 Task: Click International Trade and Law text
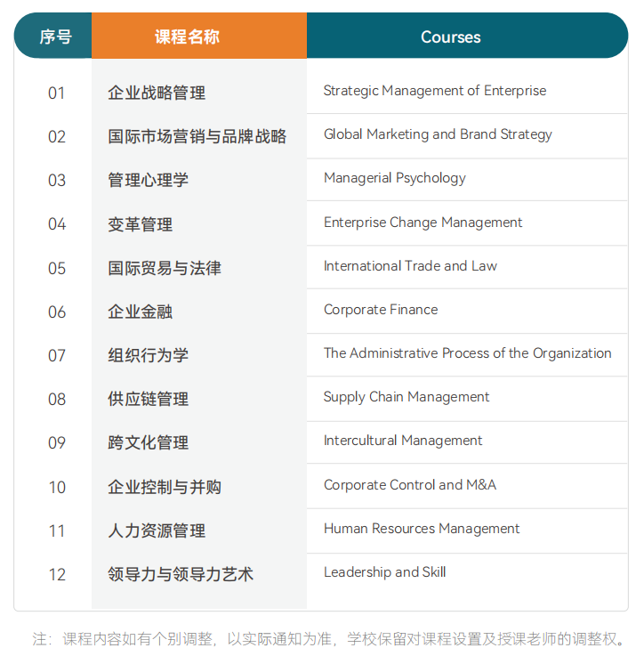pyautogui.click(x=410, y=266)
